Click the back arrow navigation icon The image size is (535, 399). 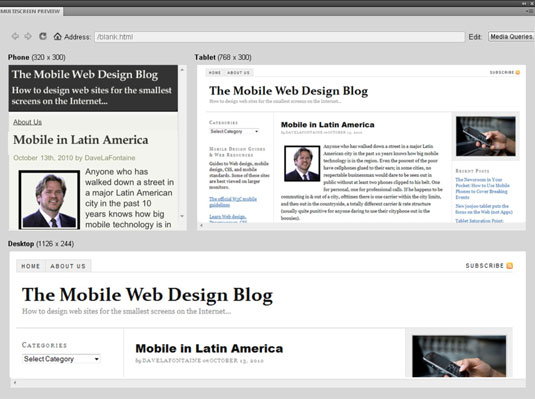[15, 36]
